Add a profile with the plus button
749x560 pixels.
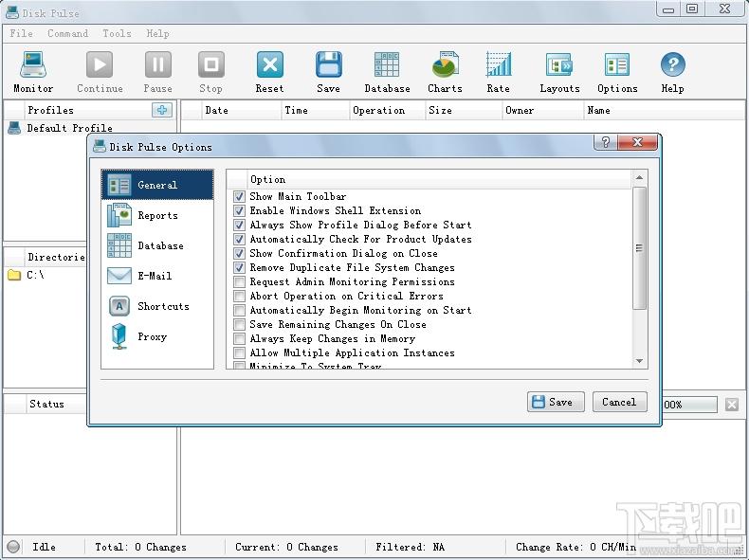(x=162, y=110)
